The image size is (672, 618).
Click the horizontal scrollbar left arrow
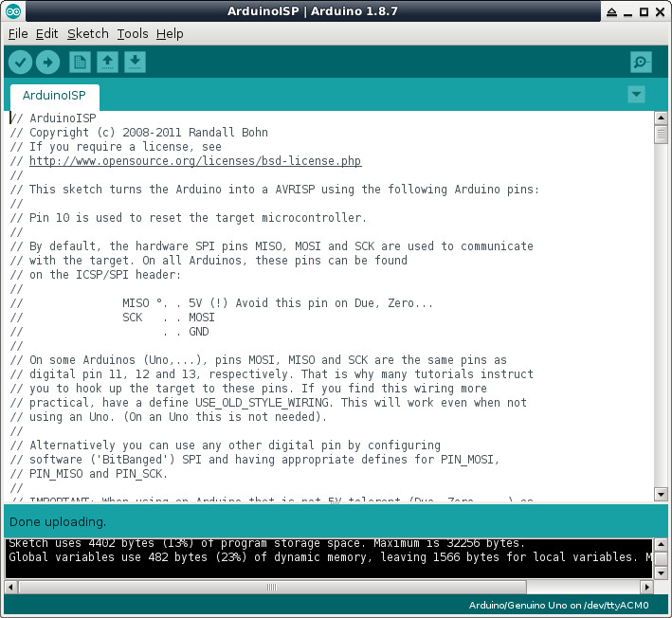(x=11, y=587)
